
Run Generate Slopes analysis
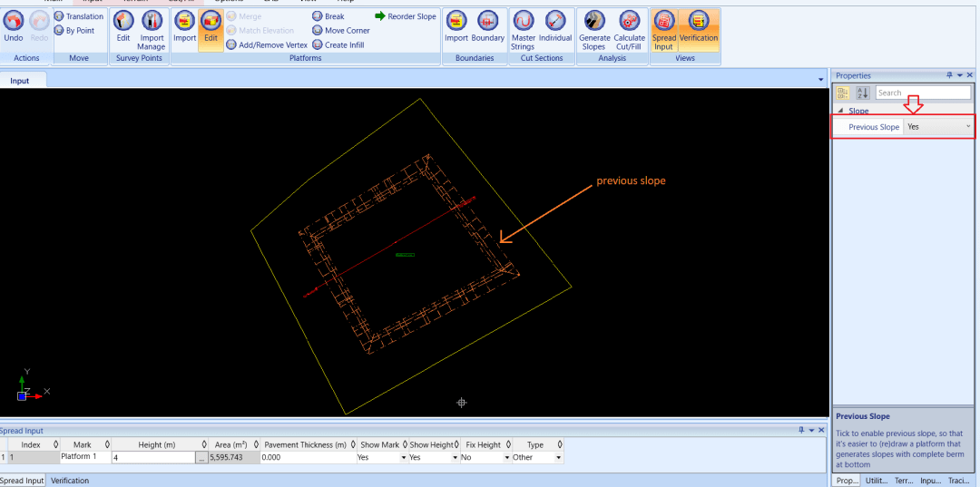tap(594, 30)
